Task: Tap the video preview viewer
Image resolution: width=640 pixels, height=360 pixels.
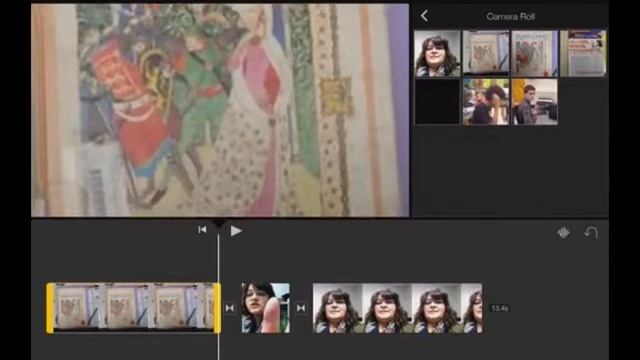Action: (220, 110)
